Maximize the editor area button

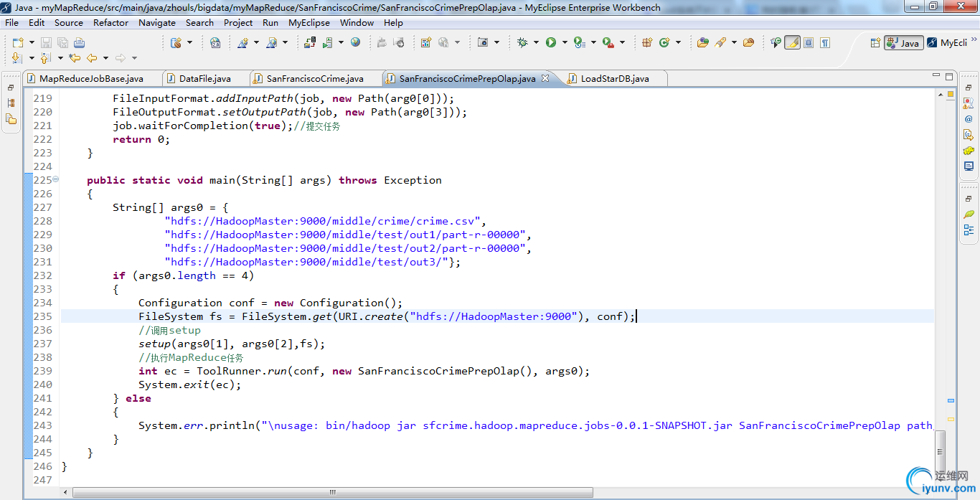coord(948,76)
